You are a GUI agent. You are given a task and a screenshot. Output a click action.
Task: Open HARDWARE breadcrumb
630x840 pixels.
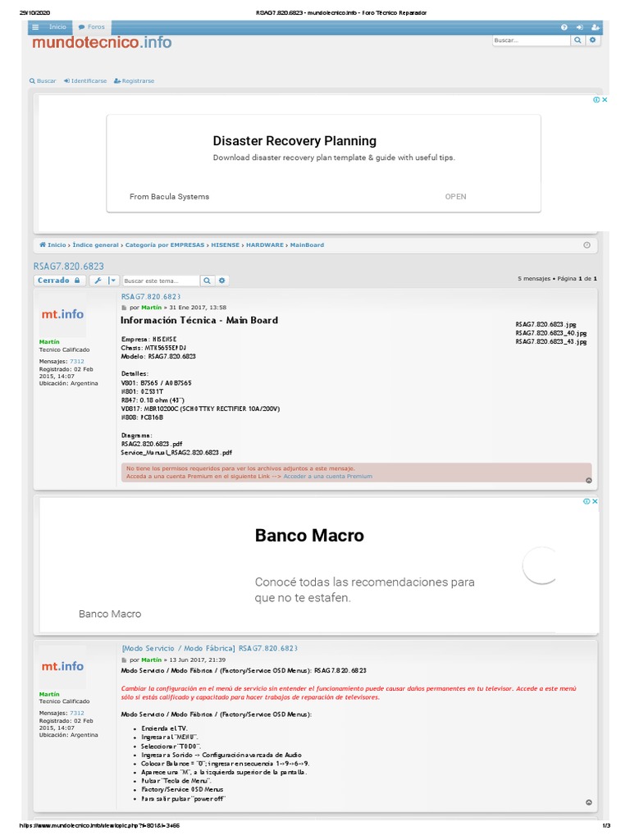265,244
